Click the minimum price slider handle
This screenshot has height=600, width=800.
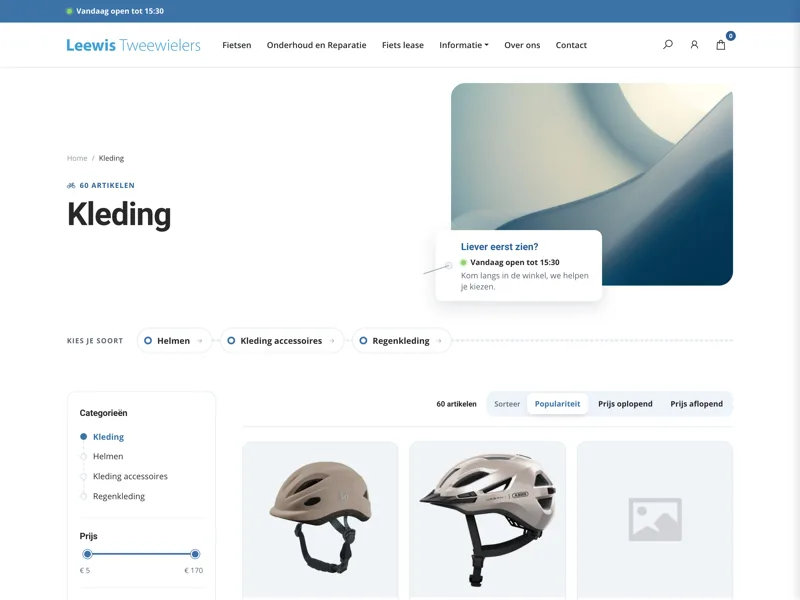(87, 554)
